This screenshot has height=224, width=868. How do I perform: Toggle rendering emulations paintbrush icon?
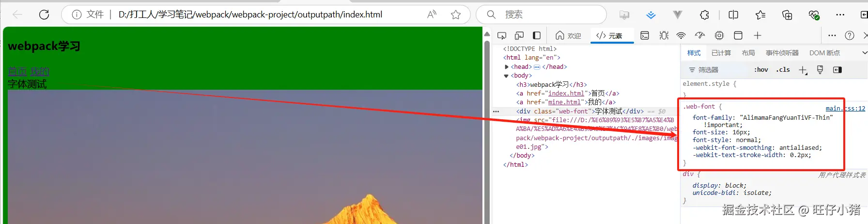(820, 70)
